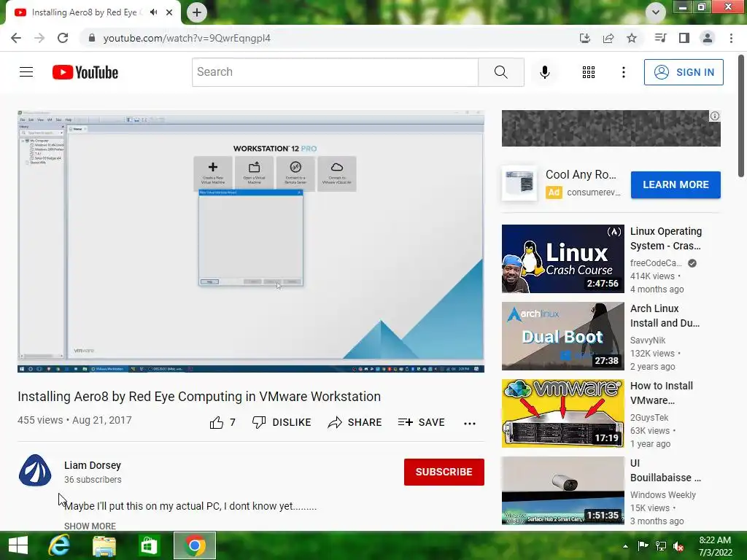This screenshot has width=747, height=560.
Task: Click SHARE under the video
Action: 355,422
